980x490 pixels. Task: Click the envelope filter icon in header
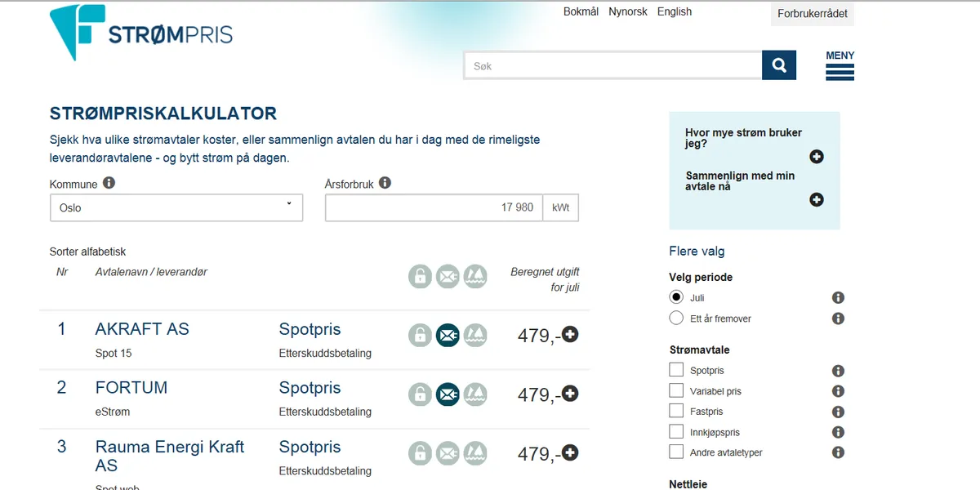pos(448,276)
